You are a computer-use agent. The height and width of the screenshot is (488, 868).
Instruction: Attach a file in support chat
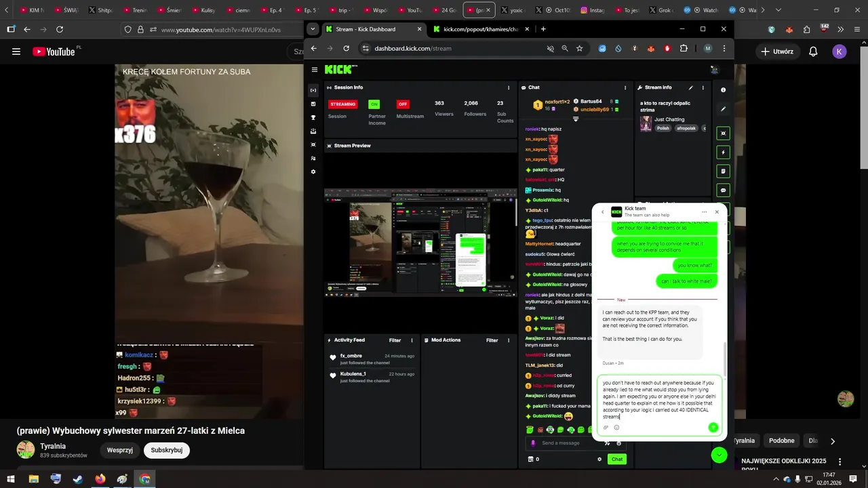point(606,427)
